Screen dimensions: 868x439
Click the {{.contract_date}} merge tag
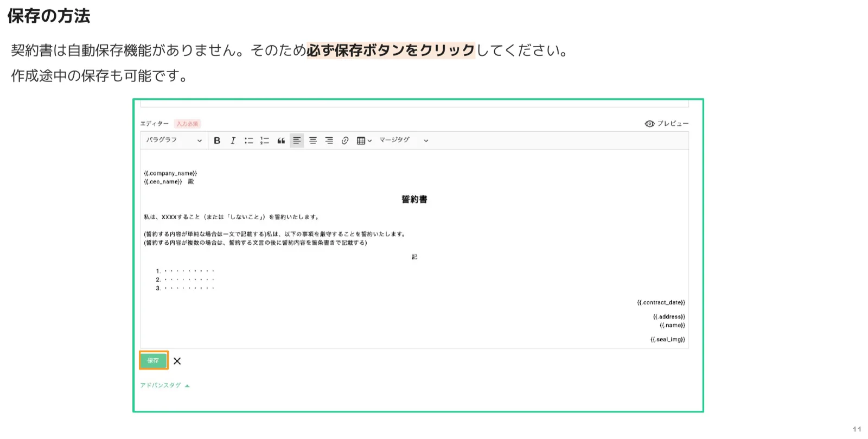pyautogui.click(x=661, y=302)
